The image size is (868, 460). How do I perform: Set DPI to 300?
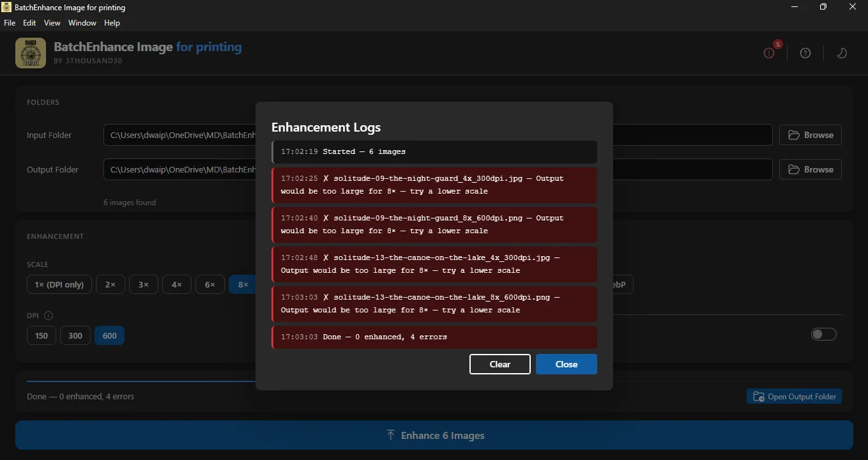(75, 335)
